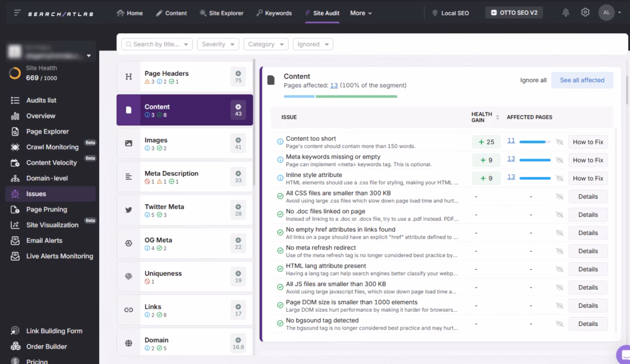Click the globe icon next to Domain
Screen dimensions: 630x364
click(x=129, y=342)
